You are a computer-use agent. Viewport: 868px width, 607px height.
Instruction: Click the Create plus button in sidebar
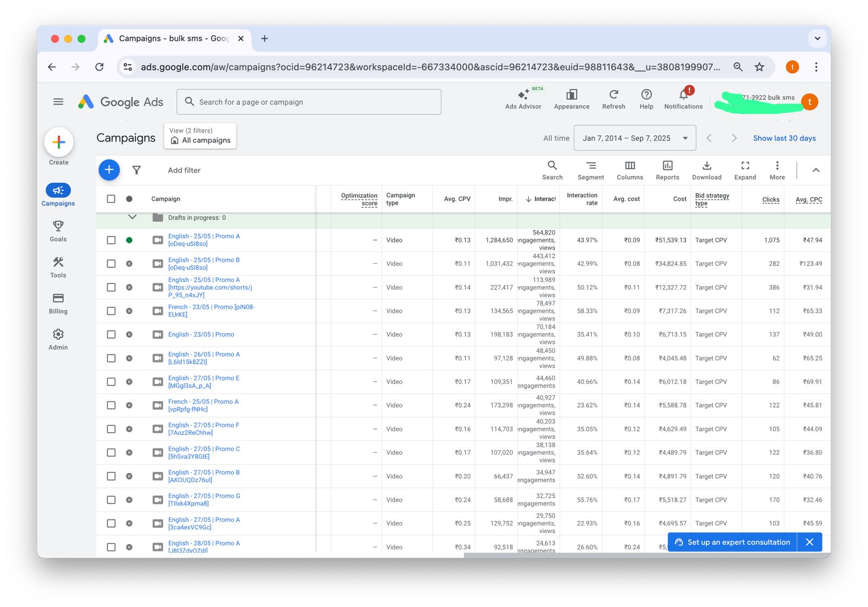click(x=59, y=142)
